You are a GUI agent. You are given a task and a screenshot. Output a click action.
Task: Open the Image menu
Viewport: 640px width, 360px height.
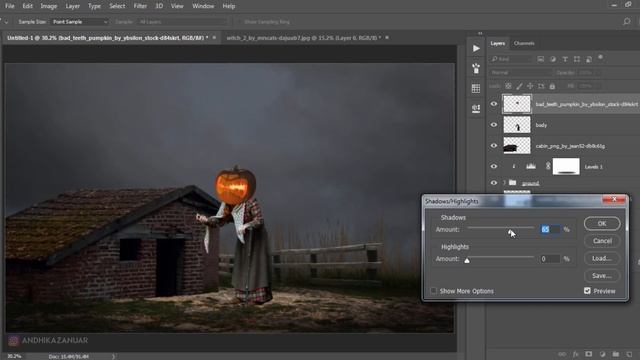pyautogui.click(x=49, y=6)
